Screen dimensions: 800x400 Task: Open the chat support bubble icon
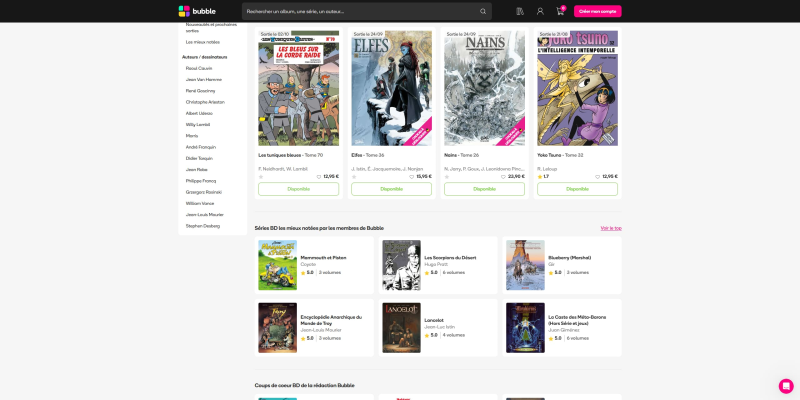coord(786,386)
